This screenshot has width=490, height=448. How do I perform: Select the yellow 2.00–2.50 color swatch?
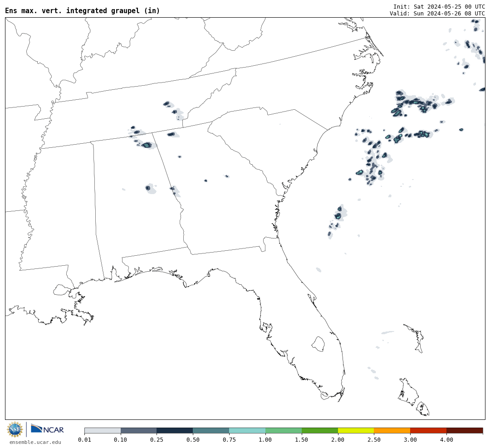coord(356,431)
